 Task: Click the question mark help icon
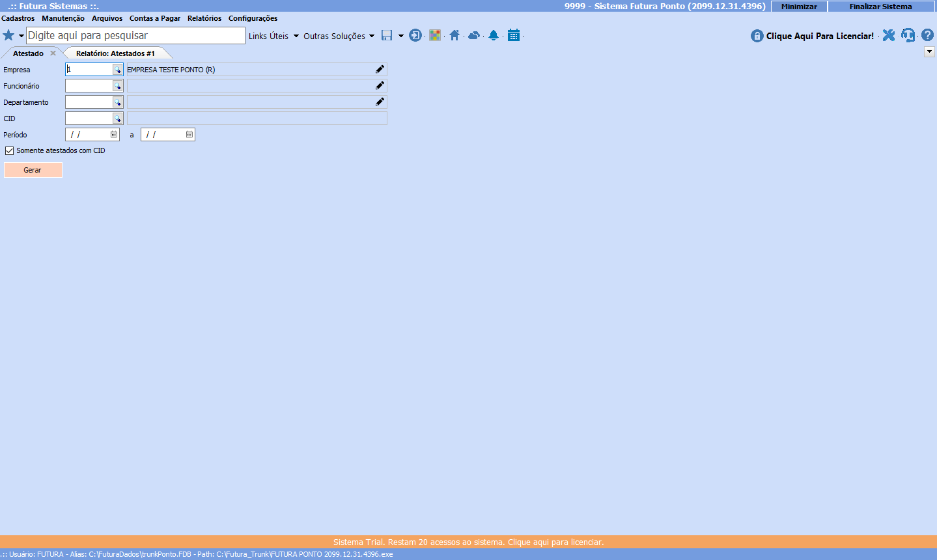(927, 36)
